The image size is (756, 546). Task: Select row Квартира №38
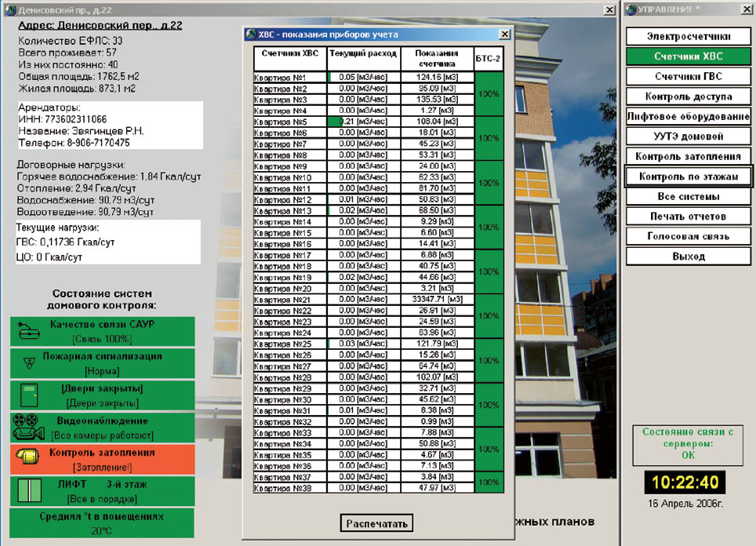click(x=364, y=488)
